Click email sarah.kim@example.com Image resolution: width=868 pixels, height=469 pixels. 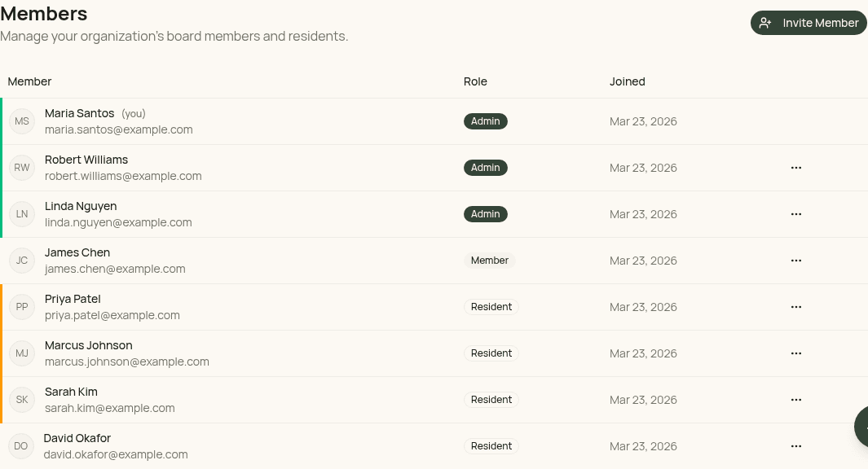click(x=109, y=408)
